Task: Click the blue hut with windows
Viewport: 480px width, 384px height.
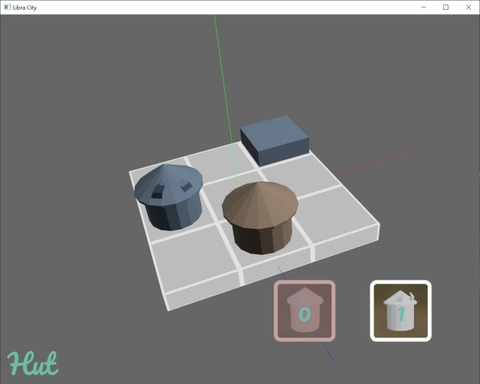Action: click(x=169, y=197)
